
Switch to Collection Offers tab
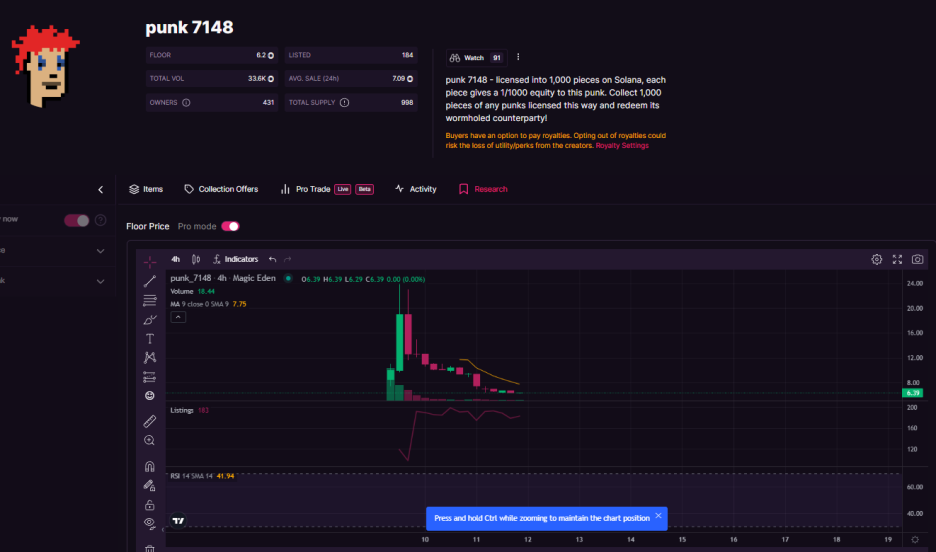pos(221,189)
